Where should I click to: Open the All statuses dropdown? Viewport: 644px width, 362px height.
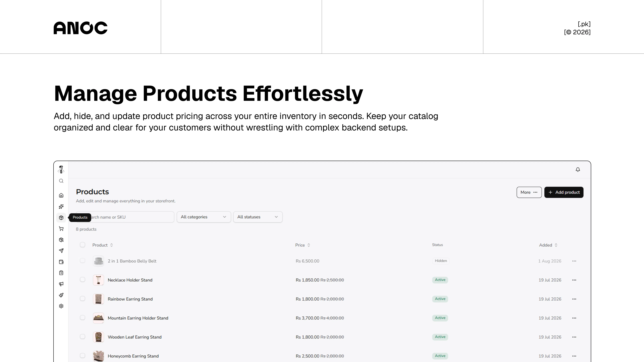click(258, 217)
